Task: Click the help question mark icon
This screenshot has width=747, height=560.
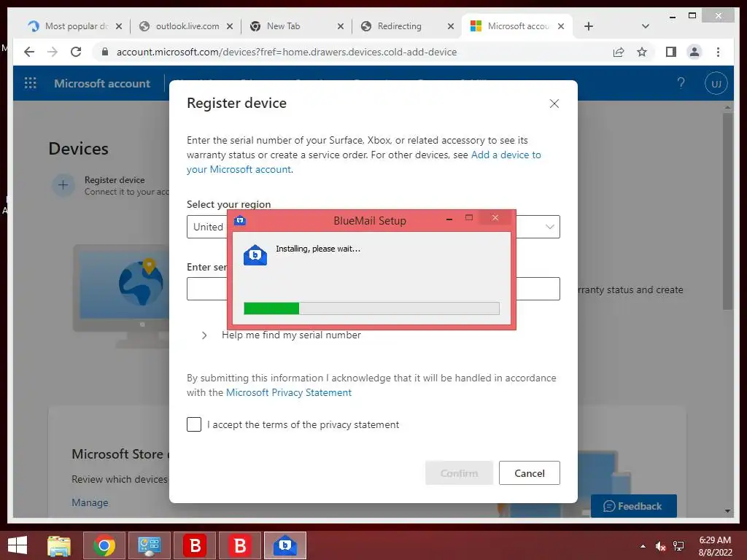Action: [x=681, y=83]
